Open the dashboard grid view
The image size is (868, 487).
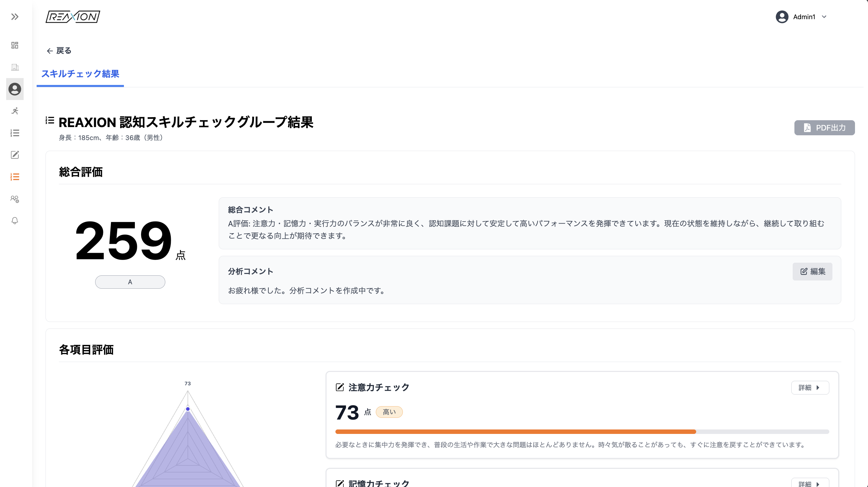click(14, 45)
